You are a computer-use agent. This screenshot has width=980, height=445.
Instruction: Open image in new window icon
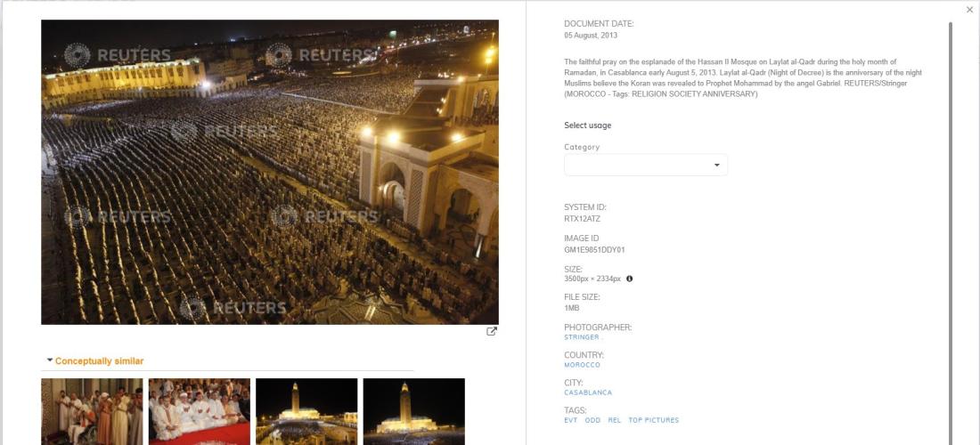pos(492,331)
